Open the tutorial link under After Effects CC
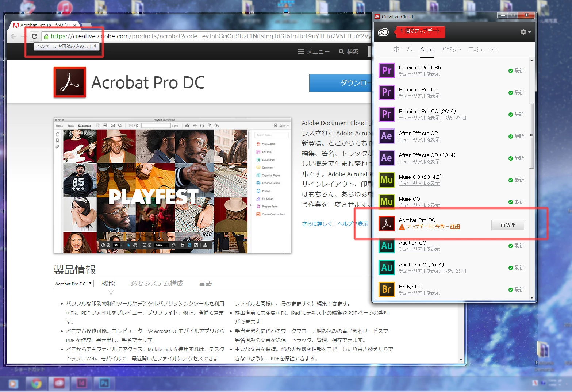572x392 pixels. pyautogui.click(x=419, y=140)
